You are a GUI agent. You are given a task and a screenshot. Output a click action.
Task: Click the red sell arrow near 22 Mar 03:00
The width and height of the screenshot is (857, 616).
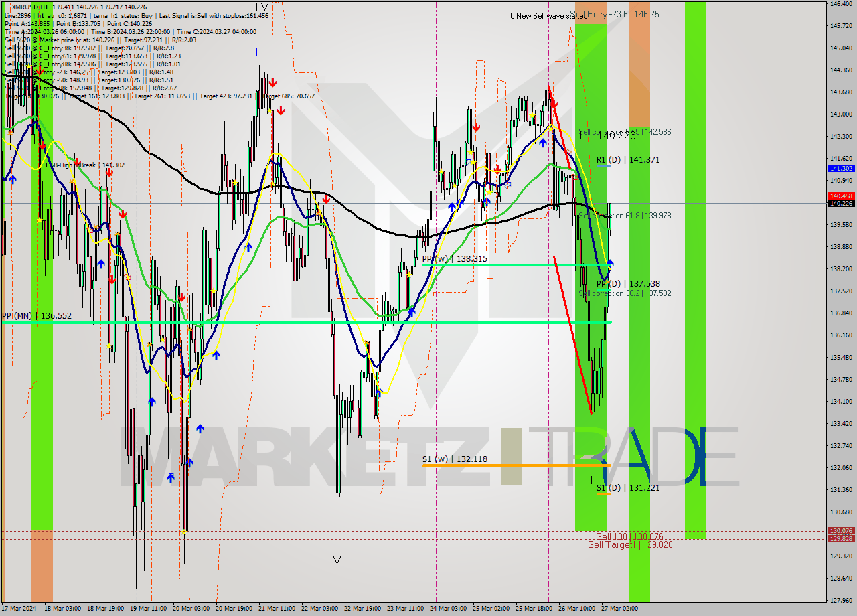point(325,199)
